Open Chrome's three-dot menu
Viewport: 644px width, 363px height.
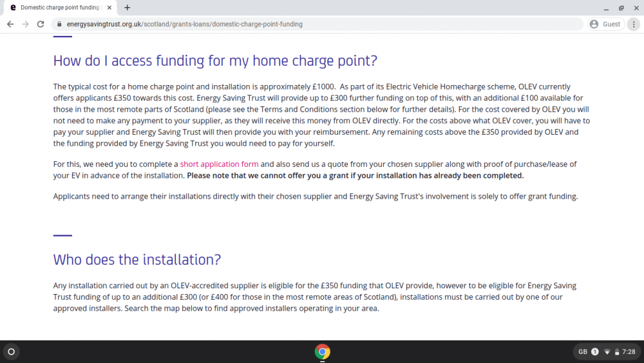tap(634, 25)
